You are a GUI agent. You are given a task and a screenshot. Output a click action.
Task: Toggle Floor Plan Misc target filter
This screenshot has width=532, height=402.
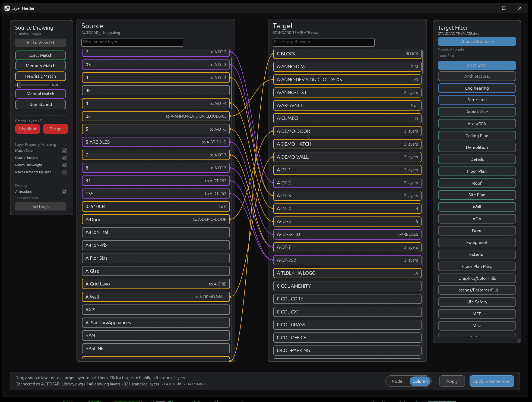point(477,266)
